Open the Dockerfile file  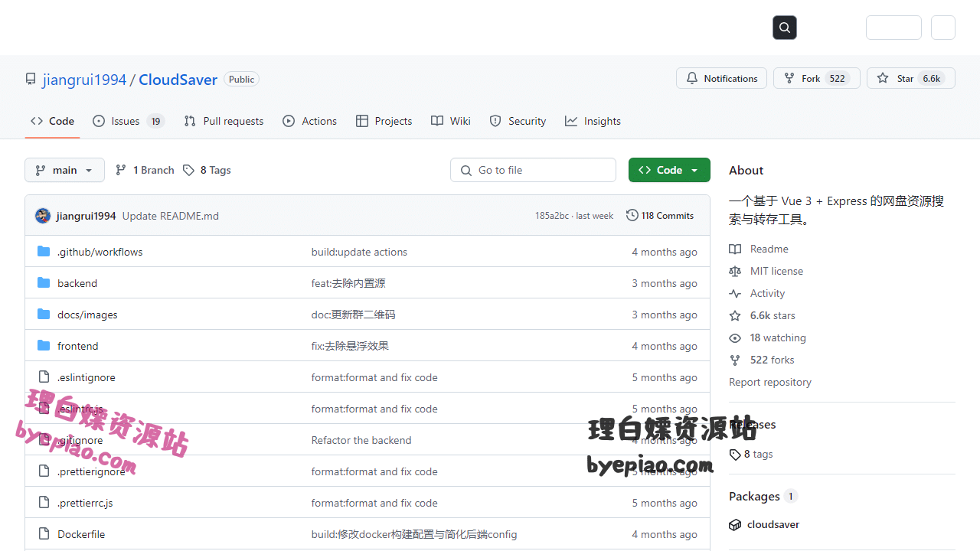coord(81,534)
